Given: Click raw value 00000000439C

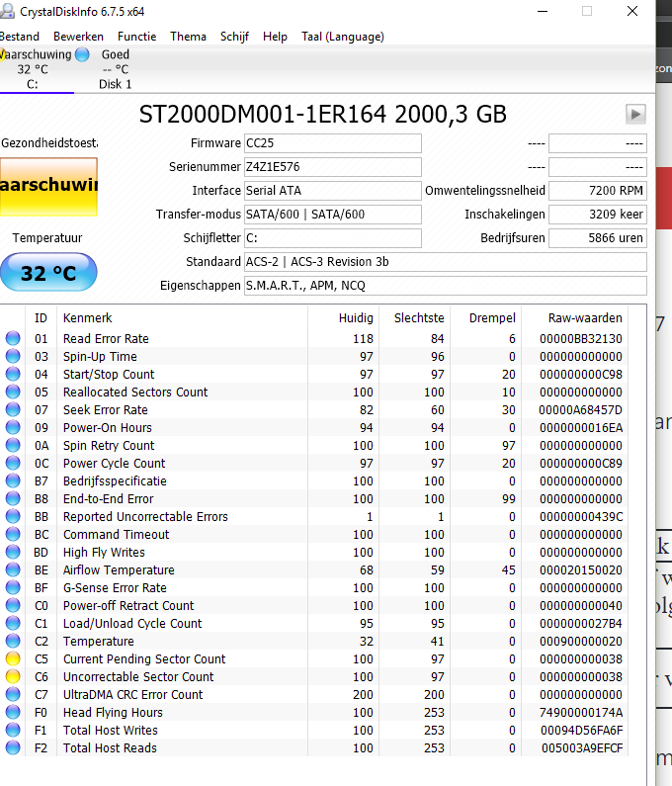Looking at the screenshot, I should [x=581, y=517].
